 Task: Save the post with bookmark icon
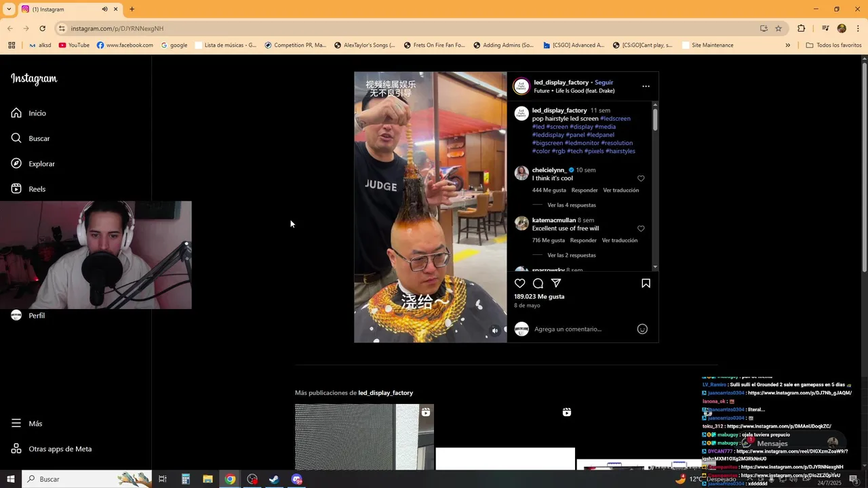(x=646, y=283)
